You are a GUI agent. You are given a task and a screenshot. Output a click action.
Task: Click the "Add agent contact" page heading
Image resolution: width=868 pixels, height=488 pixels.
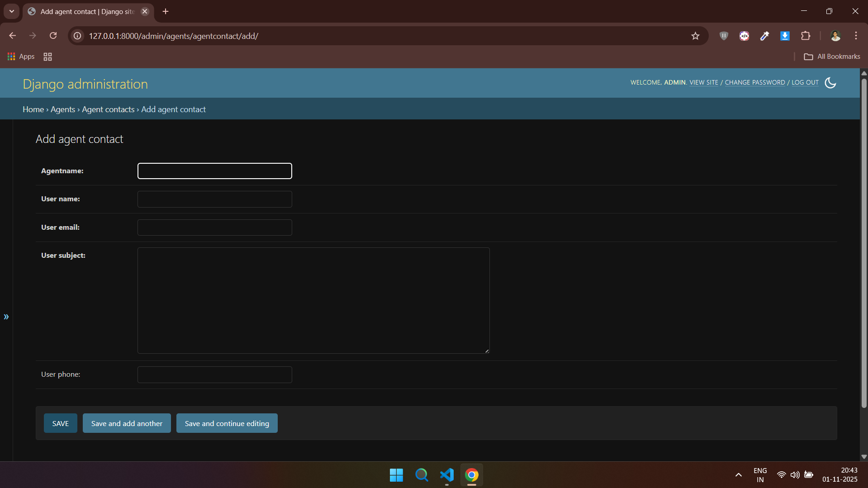click(80, 139)
